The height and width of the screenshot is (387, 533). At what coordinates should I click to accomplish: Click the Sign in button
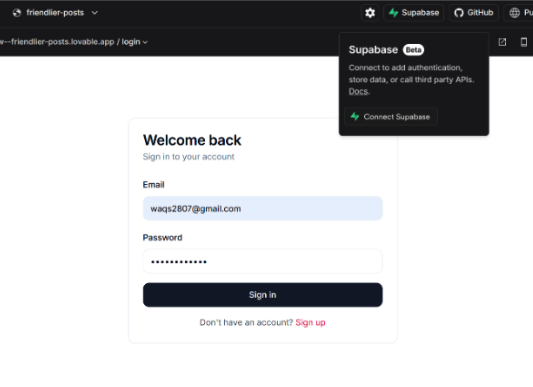click(262, 295)
